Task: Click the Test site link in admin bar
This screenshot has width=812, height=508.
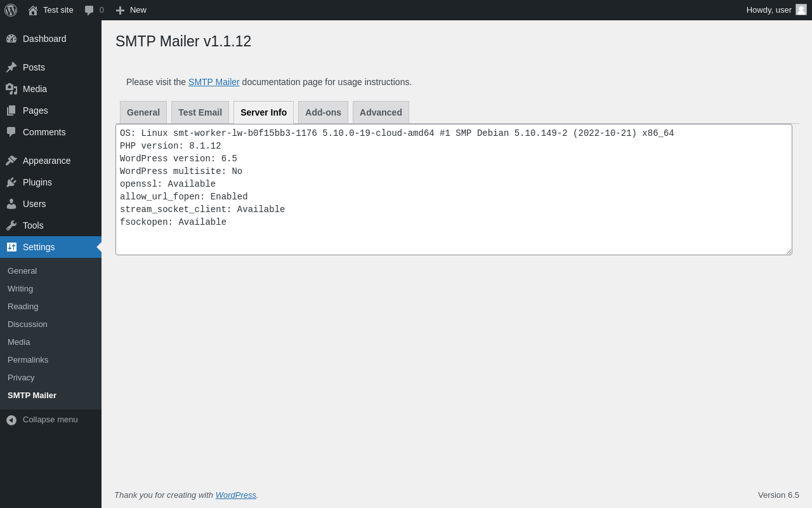Action: tap(51, 10)
